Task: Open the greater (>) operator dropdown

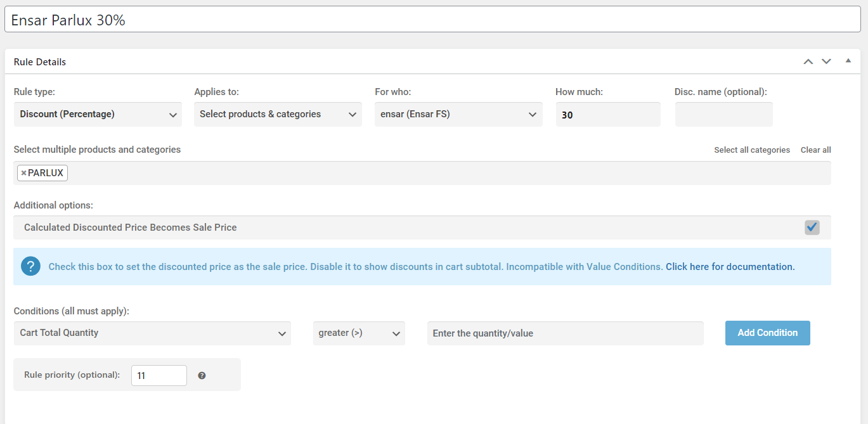Action: [x=359, y=333]
